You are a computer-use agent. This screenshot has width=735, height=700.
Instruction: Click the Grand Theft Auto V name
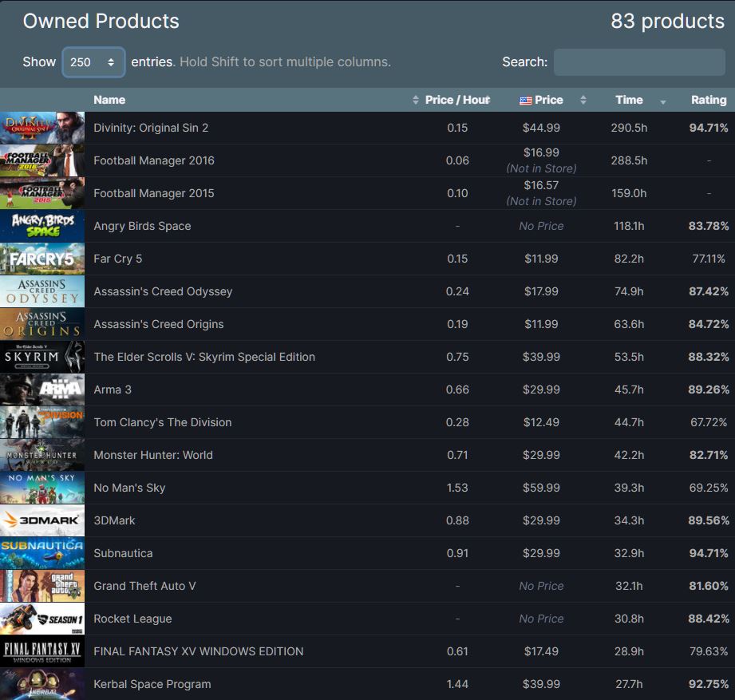(x=144, y=586)
